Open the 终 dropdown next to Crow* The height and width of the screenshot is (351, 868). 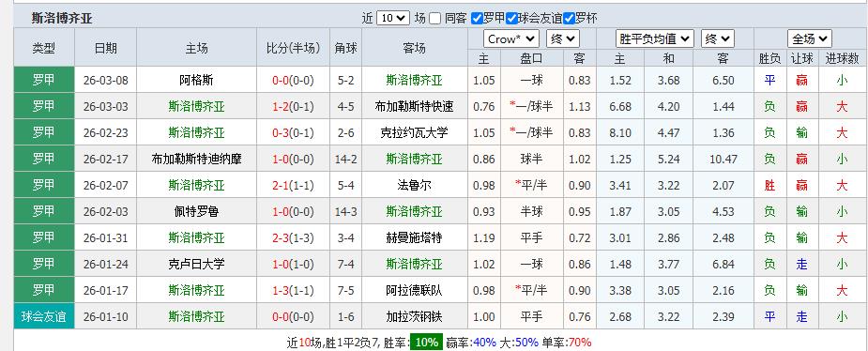tap(562, 39)
